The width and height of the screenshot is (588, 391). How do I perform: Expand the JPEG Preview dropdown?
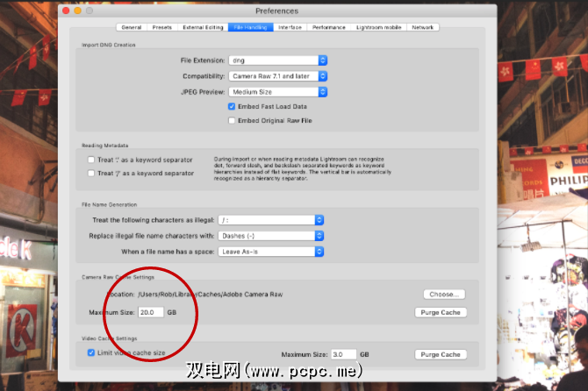tap(278, 92)
